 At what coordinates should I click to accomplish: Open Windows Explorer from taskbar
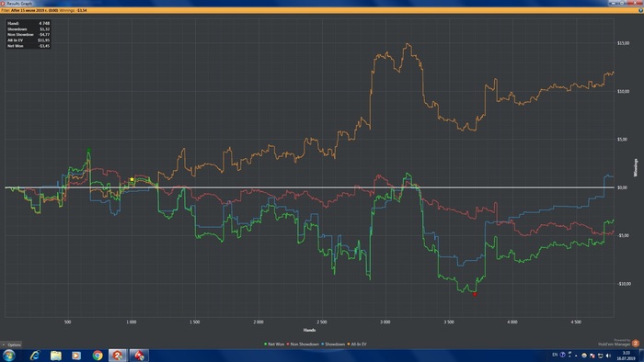coord(56,355)
